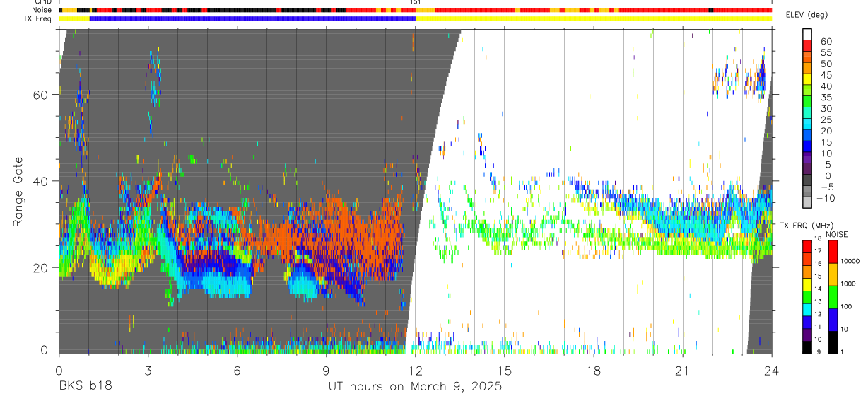Viewport: 868px width, 401px height.
Task: Select the yellow 14–15 MHz TX FRQ segment
Action: [807, 284]
